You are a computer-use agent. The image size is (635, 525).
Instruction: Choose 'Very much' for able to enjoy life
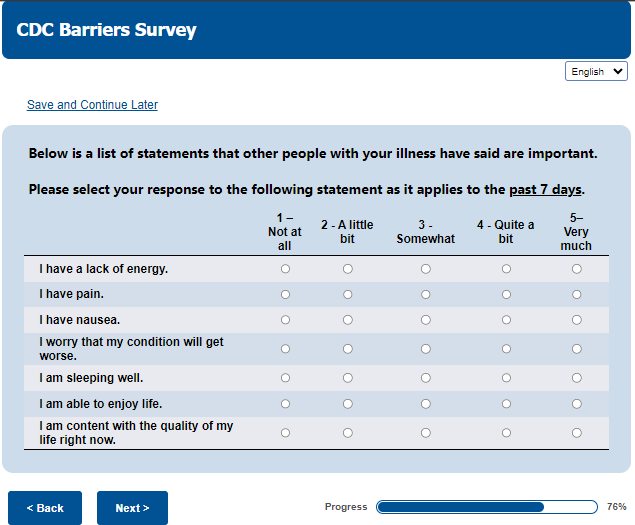tap(577, 404)
